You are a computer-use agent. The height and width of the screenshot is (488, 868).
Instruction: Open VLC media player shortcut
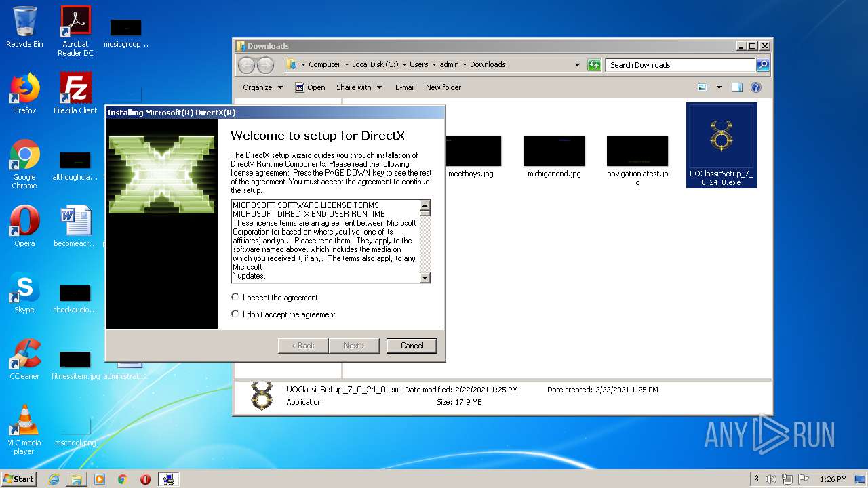pyautogui.click(x=24, y=430)
